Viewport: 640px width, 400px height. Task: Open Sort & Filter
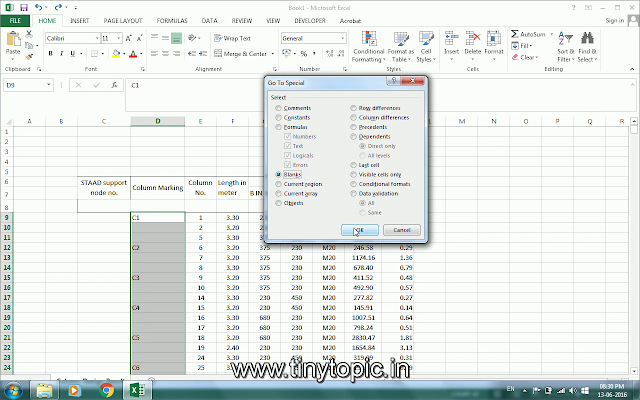pos(566,47)
